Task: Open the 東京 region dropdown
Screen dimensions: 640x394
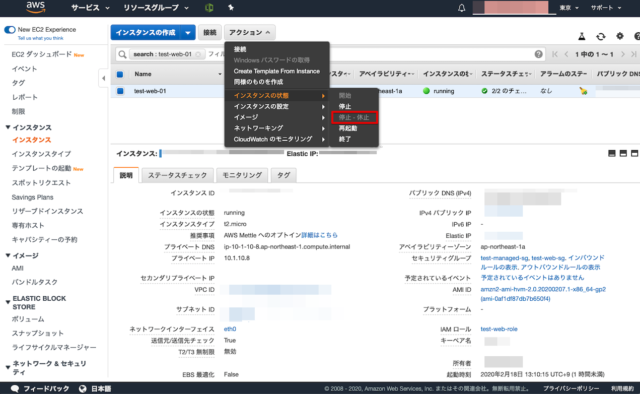Action: pos(569,8)
